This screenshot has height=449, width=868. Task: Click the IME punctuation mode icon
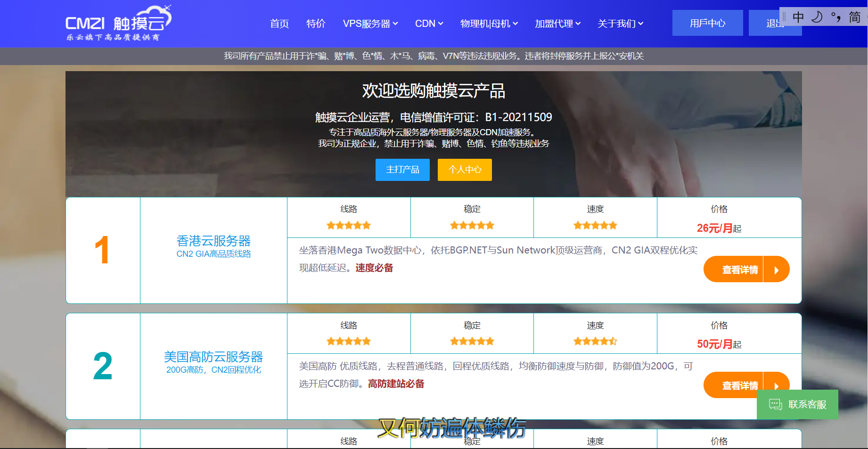pyautogui.click(x=836, y=17)
